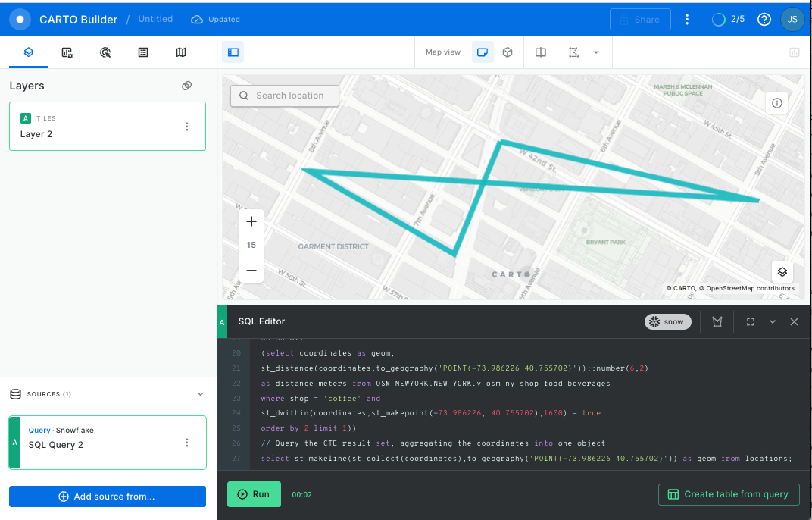Screen dimensions: 812x520
Task: Open the Legend tab icon
Action: tap(143, 52)
